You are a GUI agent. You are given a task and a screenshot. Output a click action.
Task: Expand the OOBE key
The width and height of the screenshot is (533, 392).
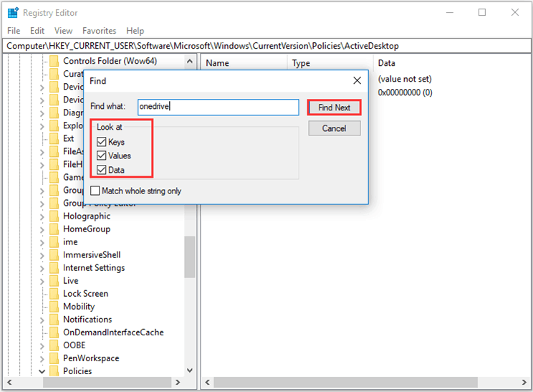[42, 345]
